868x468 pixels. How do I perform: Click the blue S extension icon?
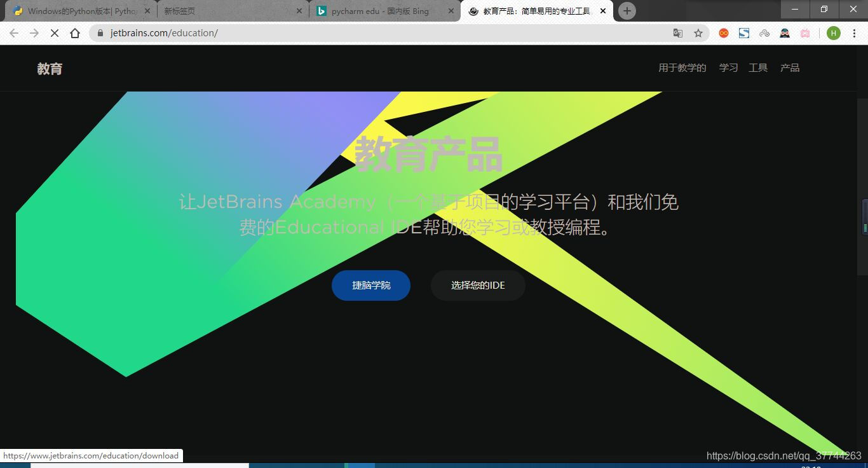coord(744,33)
